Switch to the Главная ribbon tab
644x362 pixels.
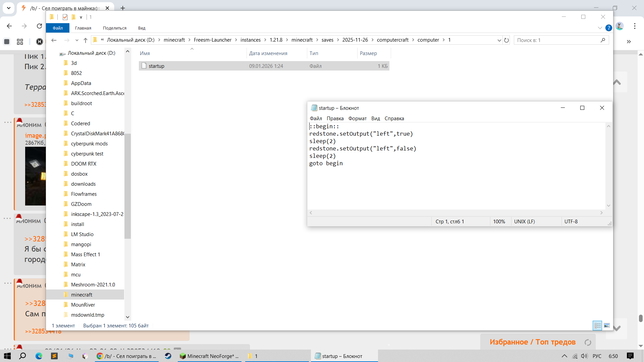(83, 28)
